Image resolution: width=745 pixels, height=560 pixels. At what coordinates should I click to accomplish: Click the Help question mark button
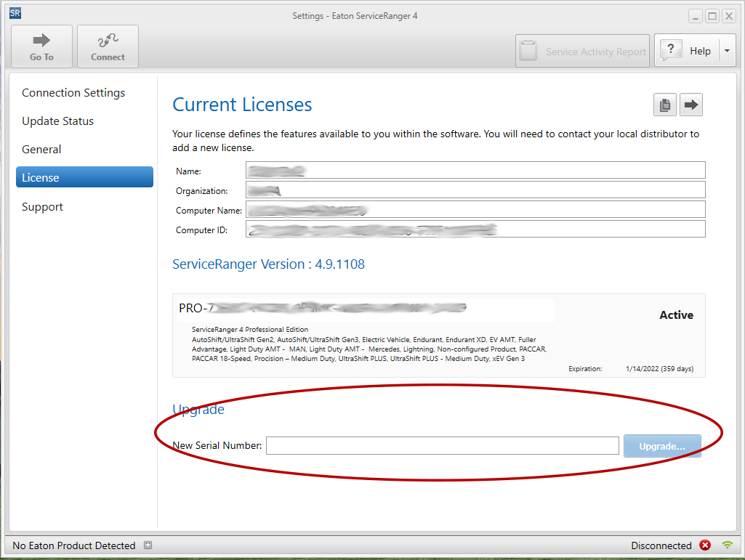pos(687,50)
